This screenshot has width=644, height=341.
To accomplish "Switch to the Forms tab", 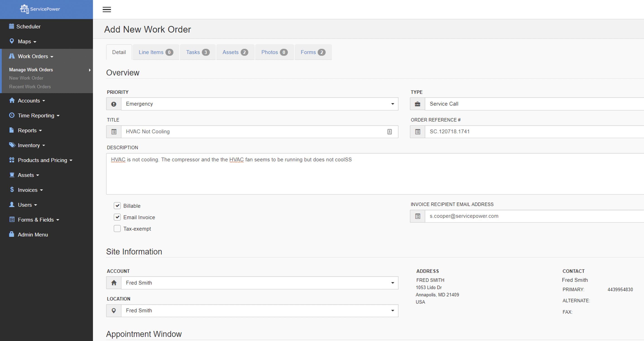I will 313,52.
